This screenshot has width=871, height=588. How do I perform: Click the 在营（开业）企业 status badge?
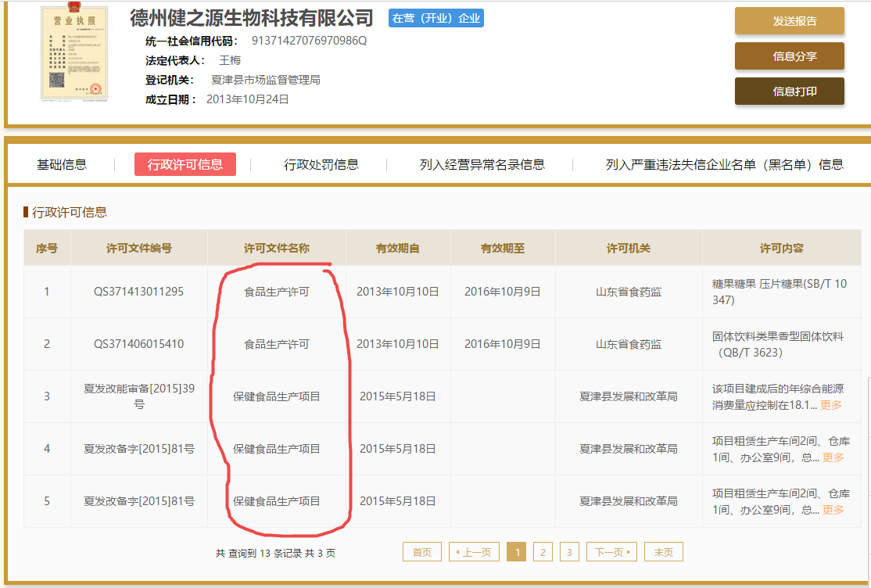click(435, 19)
